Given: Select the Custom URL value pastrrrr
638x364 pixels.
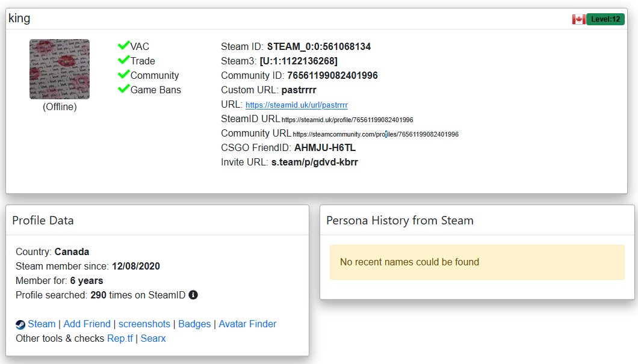Looking at the screenshot, I should tap(299, 90).
